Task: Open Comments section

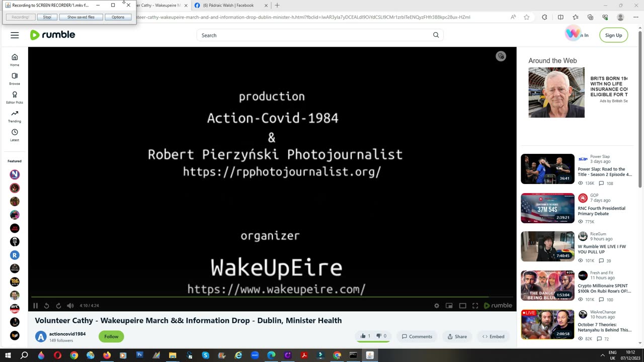Action: [417, 336]
